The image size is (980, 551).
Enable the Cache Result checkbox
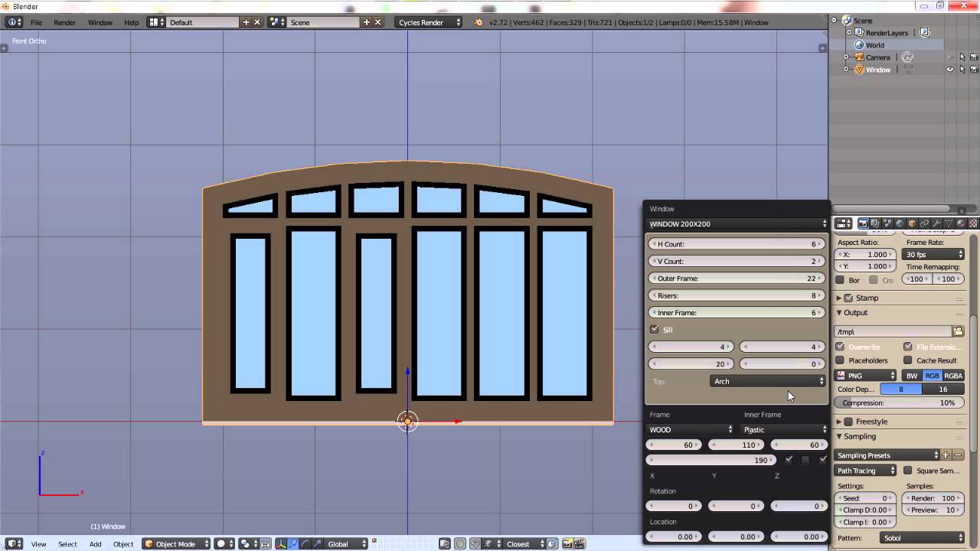908,360
